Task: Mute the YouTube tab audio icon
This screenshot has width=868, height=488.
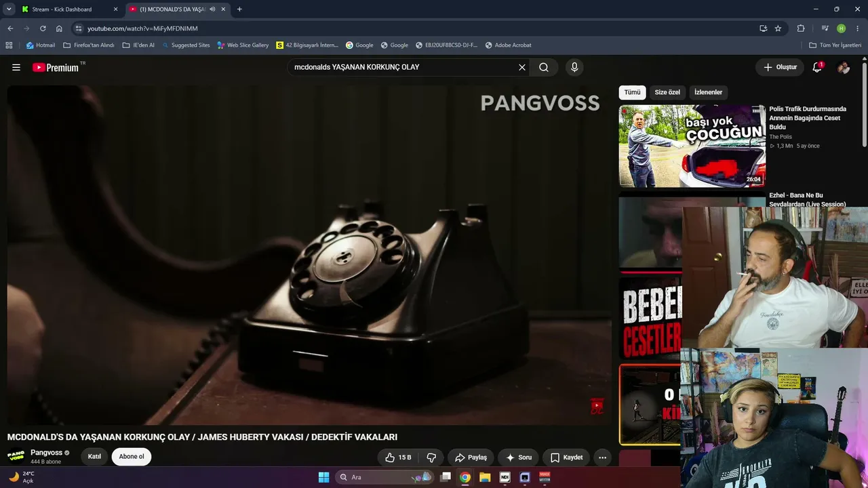Action: tap(212, 9)
